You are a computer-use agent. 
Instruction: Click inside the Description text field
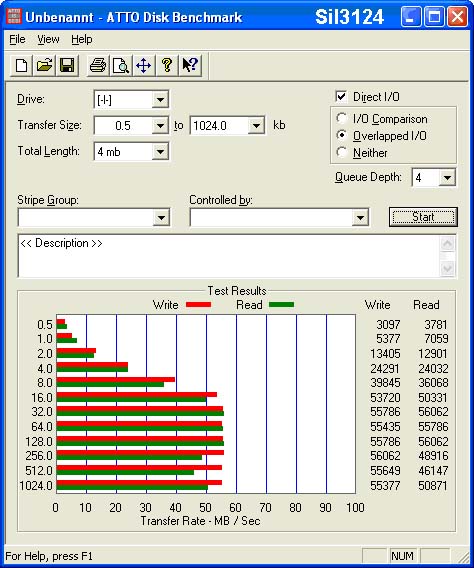[x=229, y=256]
